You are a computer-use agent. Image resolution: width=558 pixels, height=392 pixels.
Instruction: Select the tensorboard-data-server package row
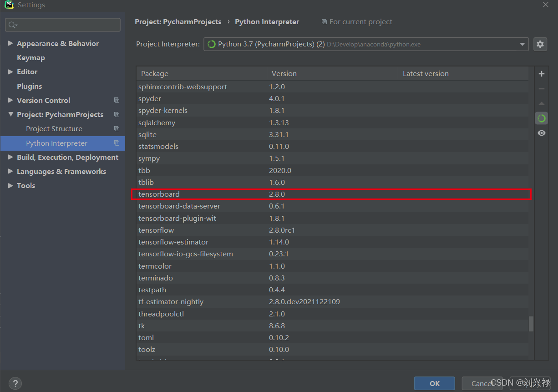(x=332, y=206)
